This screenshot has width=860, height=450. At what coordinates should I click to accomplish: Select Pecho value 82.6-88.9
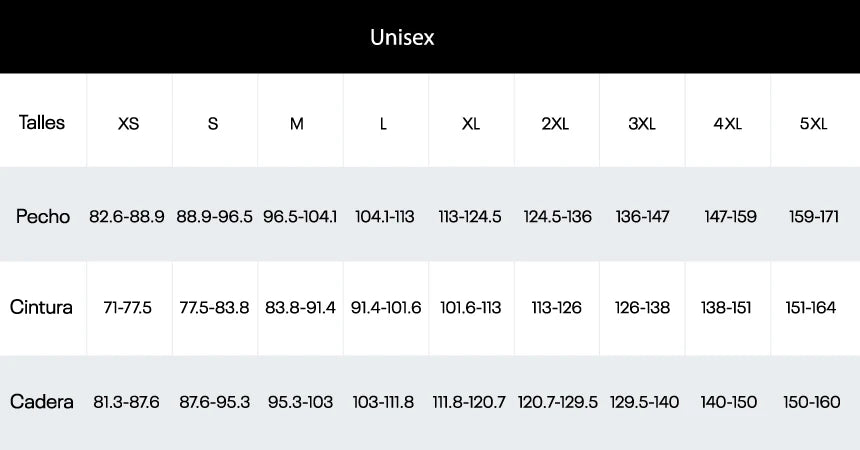127,217
